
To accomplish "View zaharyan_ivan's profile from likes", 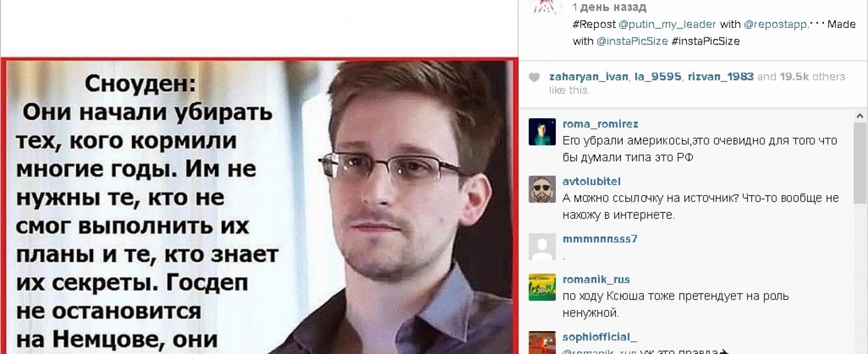I will pos(589,77).
